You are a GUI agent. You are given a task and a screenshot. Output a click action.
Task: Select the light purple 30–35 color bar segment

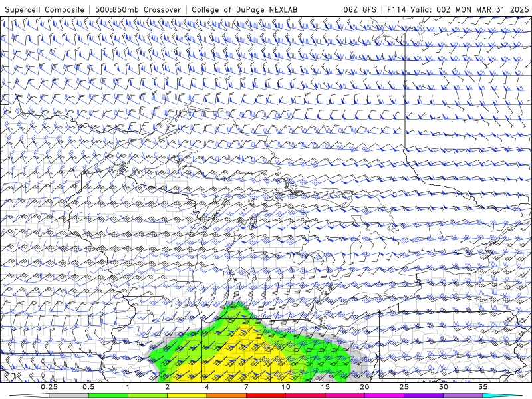[463, 396]
